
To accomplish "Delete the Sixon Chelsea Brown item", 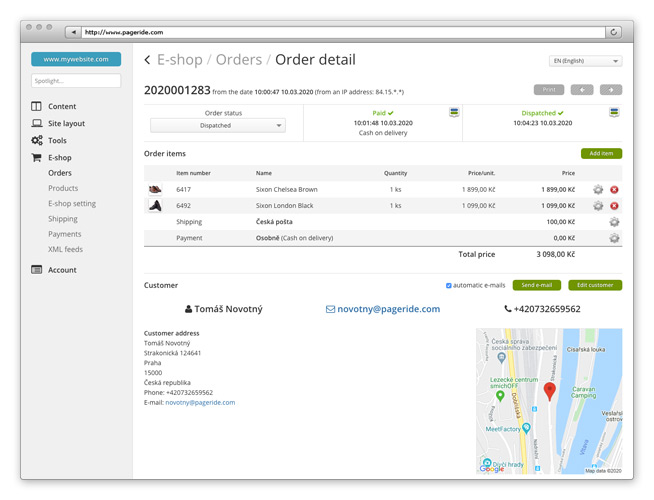I will (x=614, y=189).
